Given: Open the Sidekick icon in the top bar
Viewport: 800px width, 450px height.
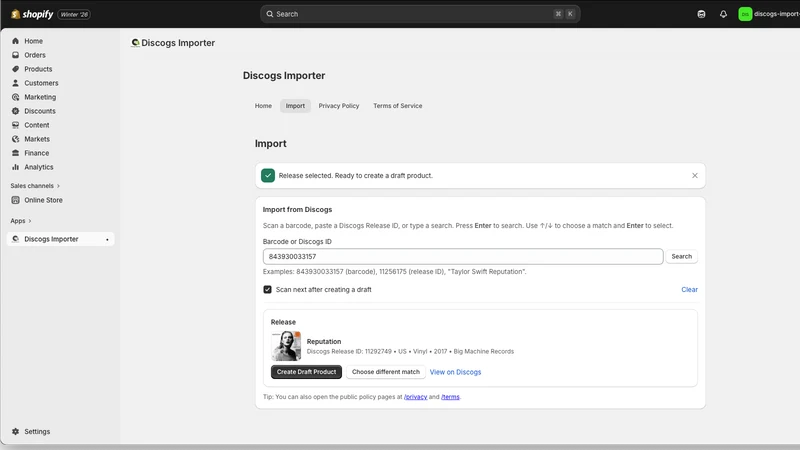Looking at the screenshot, I should (x=701, y=14).
